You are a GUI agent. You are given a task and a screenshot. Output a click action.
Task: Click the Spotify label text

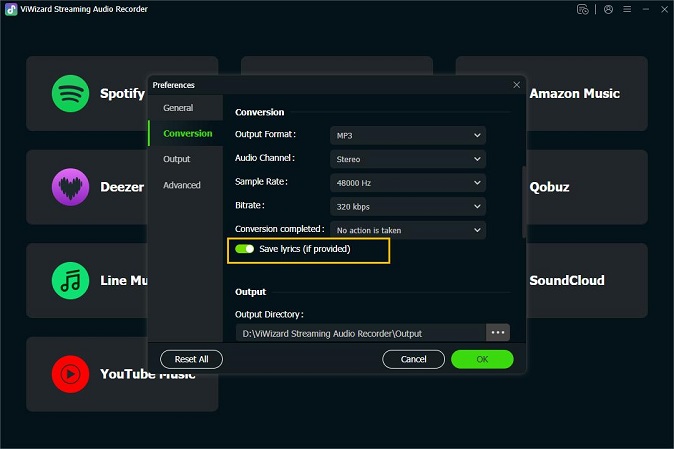pos(122,93)
